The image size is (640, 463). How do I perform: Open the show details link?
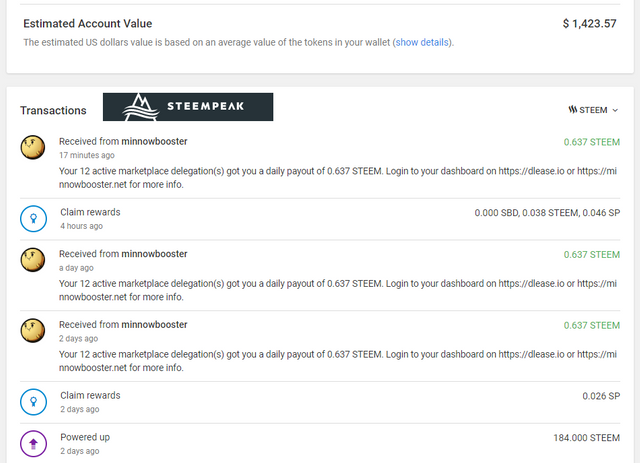click(x=423, y=42)
